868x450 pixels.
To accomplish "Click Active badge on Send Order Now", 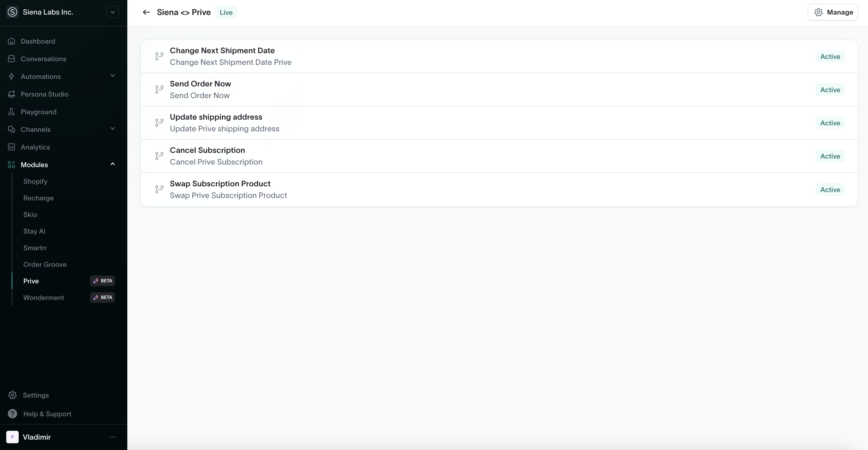I will (830, 90).
